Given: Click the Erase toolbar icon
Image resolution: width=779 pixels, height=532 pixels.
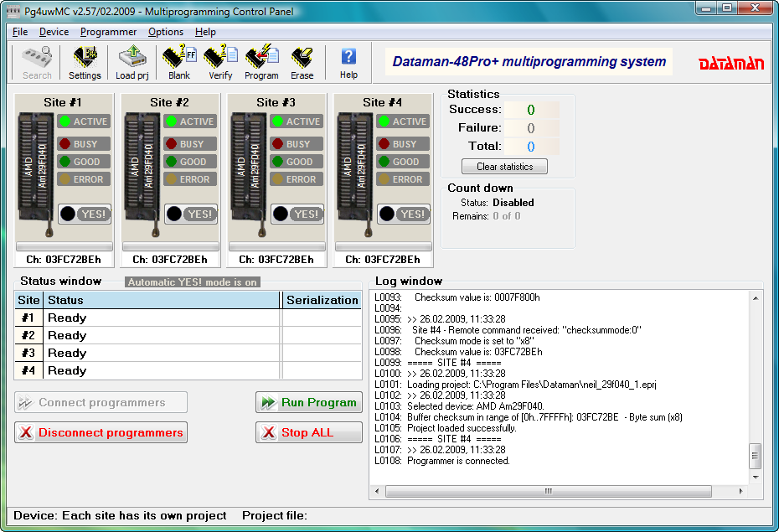Looking at the screenshot, I should [302, 63].
